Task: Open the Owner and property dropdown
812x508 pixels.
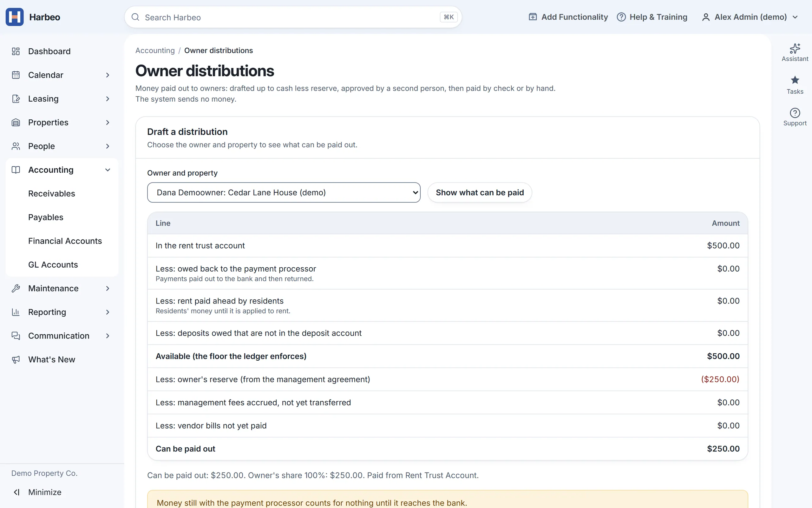Action: point(284,192)
